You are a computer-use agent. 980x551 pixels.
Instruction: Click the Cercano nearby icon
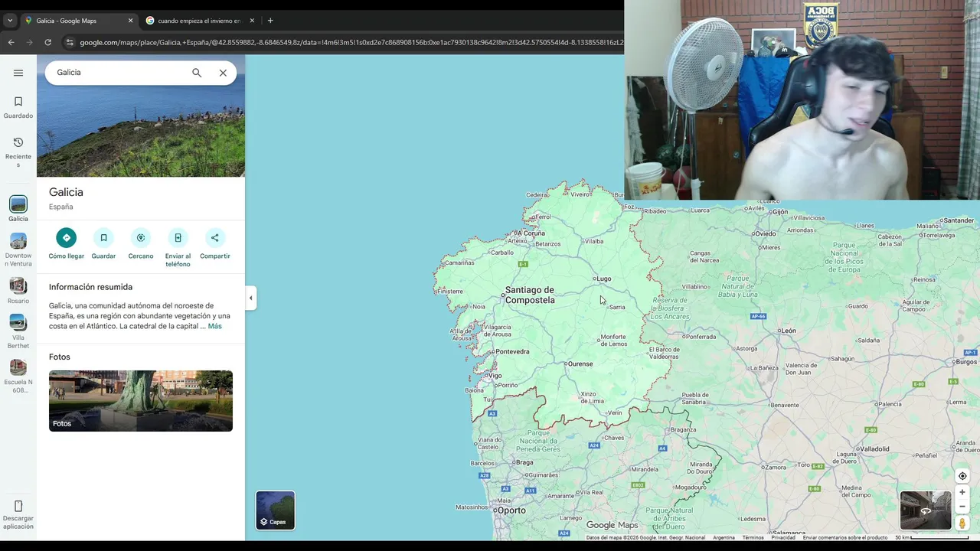click(x=141, y=238)
